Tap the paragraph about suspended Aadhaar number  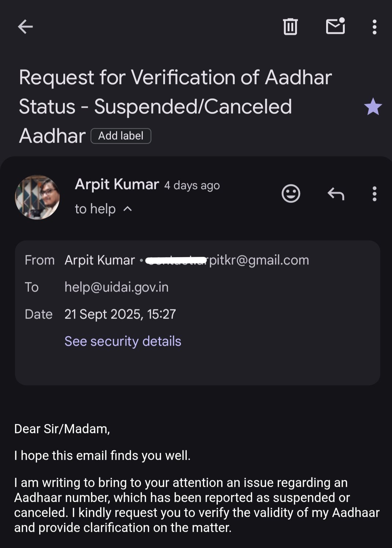(x=197, y=505)
